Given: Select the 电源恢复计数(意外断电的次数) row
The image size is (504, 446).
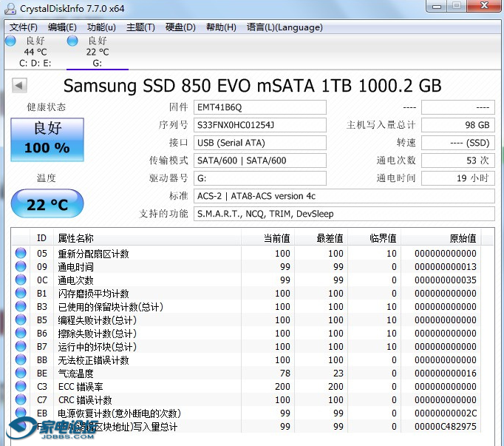Looking at the screenshot, I should click(x=247, y=413).
